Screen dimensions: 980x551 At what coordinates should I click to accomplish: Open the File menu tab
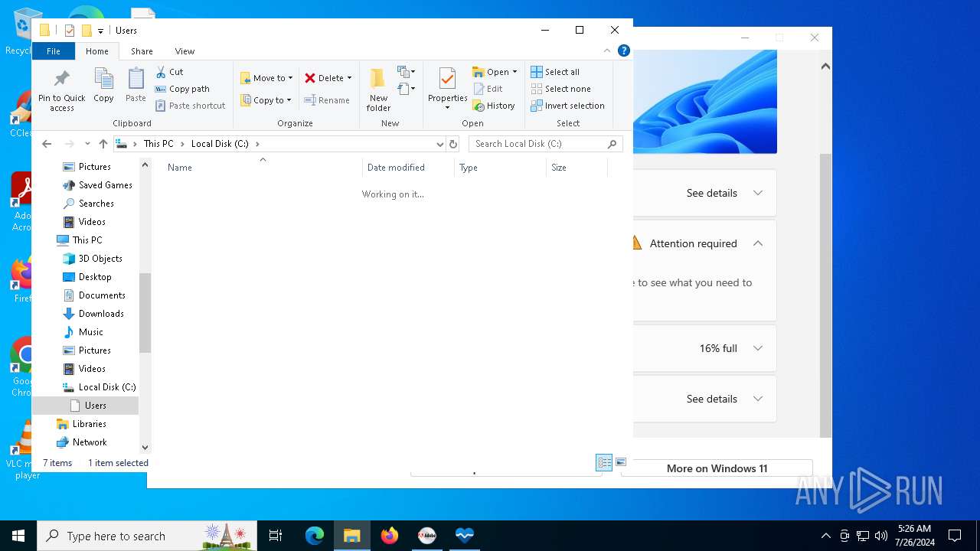click(54, 51)
